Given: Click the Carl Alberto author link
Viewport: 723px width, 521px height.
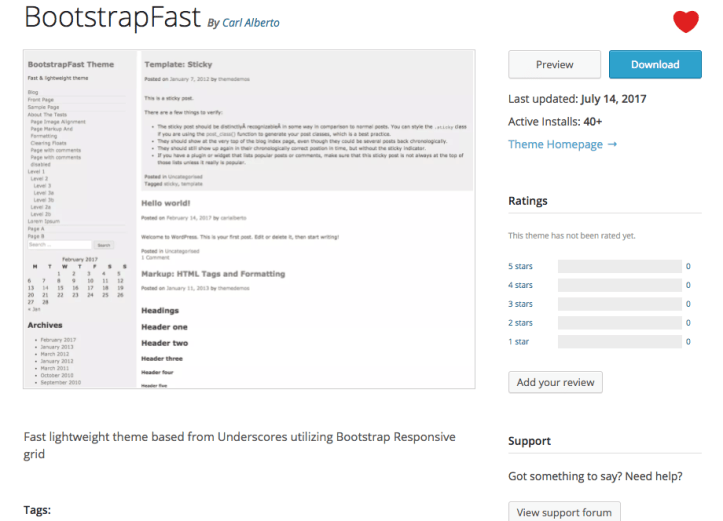Looking at the screenshot, I should coord(252,24).
